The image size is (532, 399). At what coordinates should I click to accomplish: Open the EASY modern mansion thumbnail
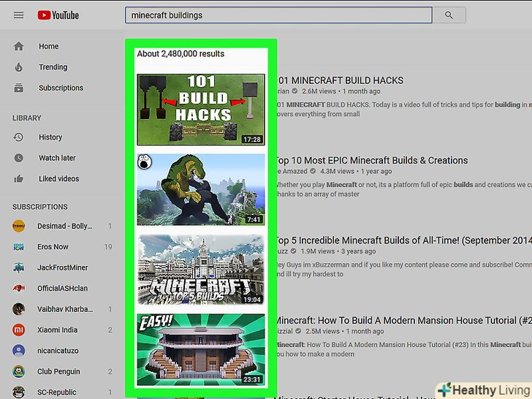click(x=201, y=350)
